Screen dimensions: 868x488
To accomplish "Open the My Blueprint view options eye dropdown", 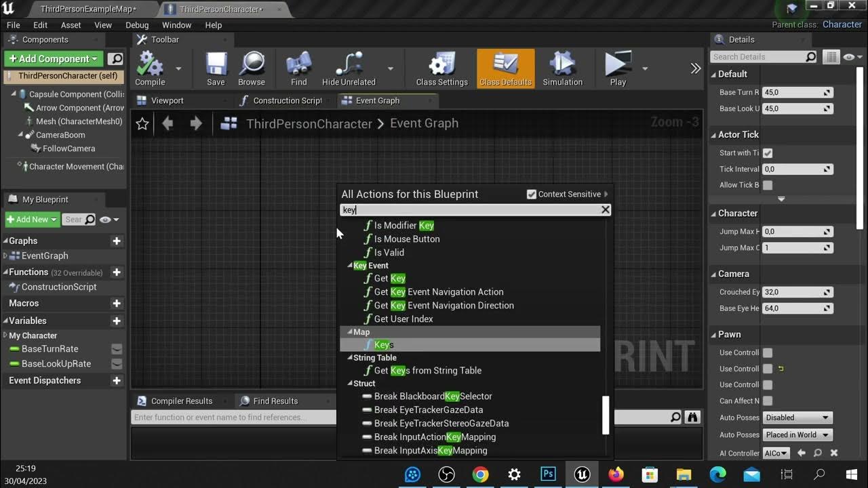I will (x=109, y=220).
